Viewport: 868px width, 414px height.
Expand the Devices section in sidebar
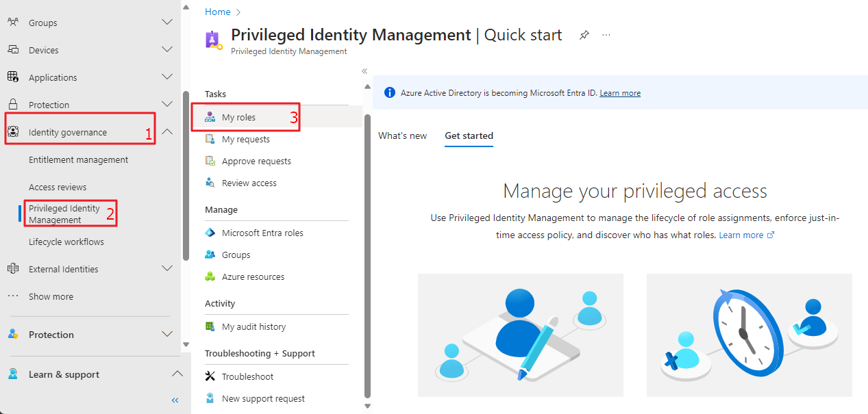166,50
